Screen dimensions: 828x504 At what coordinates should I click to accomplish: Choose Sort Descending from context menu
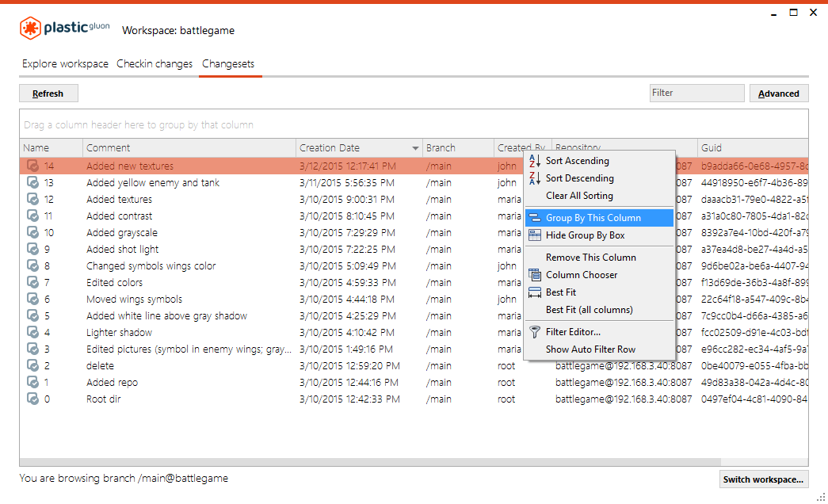point(599,178)
